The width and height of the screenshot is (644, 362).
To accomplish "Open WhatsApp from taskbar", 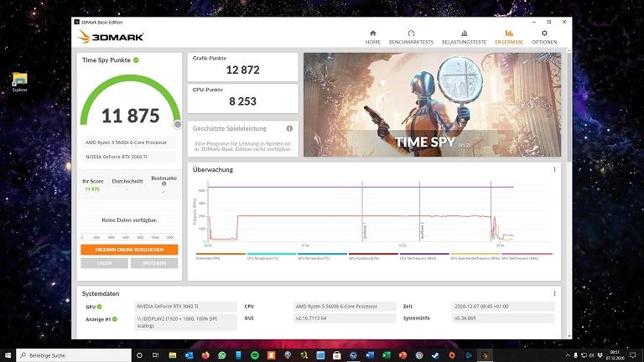I will tap(221, 355).
